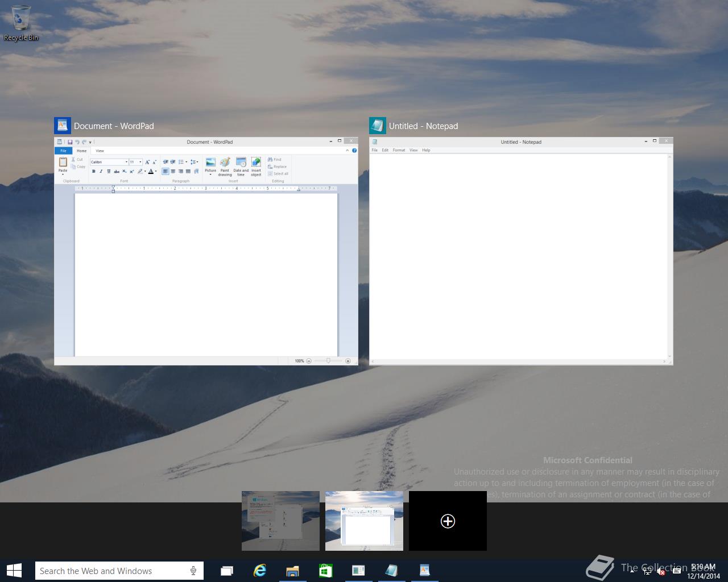Switch to the WordPad View tab
Viewport: 728px width, 582px height.
coord(100,151)
